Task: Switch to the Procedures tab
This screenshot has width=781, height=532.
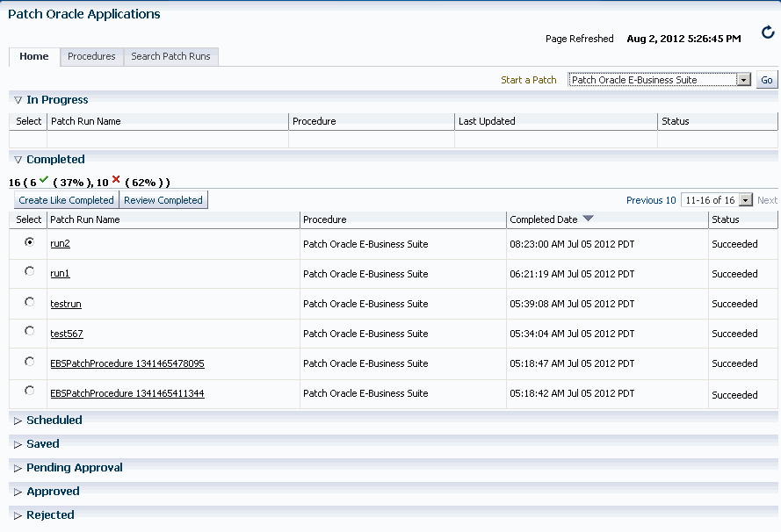Action: click(x=91, y=56)
